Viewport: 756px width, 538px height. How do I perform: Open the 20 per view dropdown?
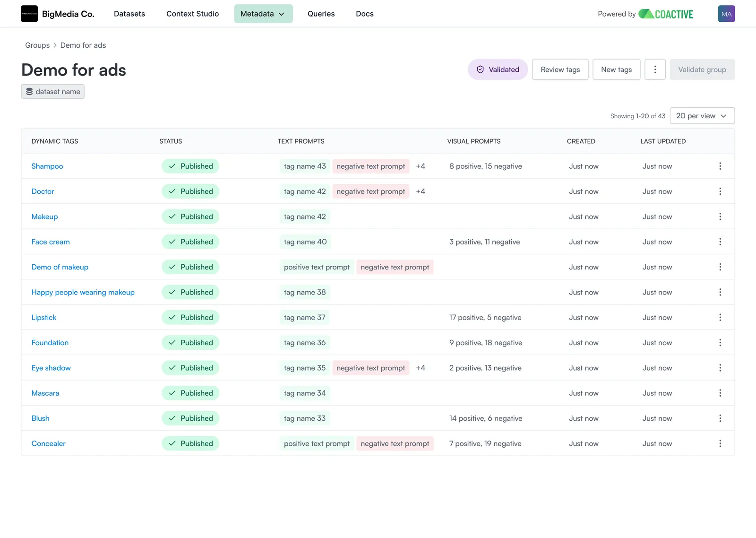702,116
